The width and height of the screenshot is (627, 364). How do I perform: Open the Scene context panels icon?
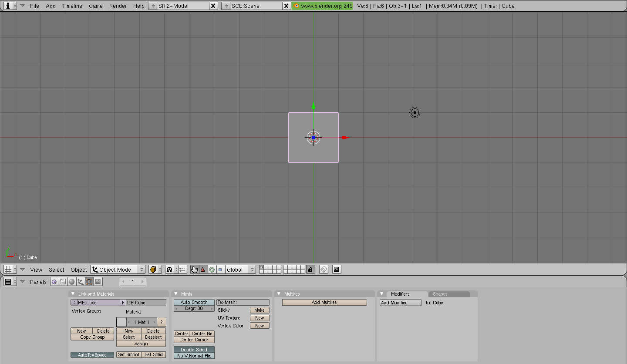pyautogui.click(x=98, y=282)
